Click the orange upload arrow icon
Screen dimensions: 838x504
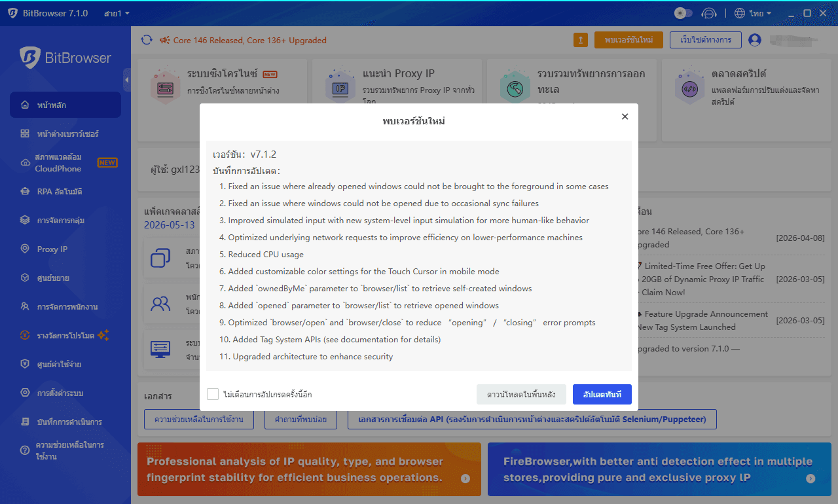[580, 40]
